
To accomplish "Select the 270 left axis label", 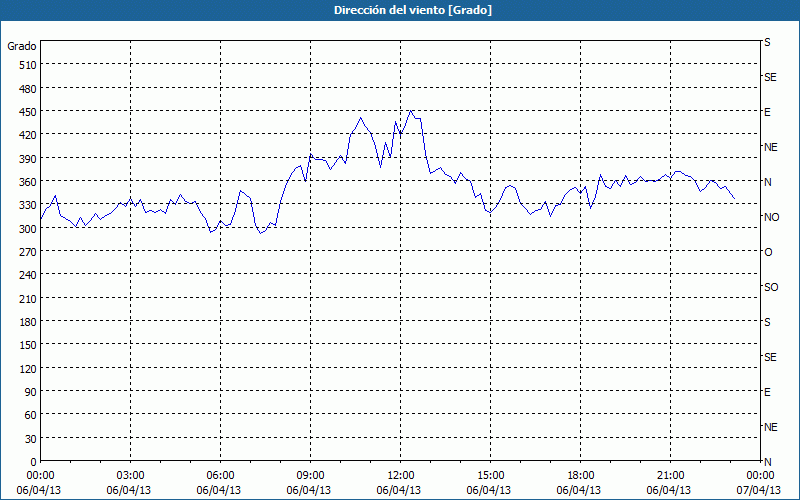I will point(28,252).
